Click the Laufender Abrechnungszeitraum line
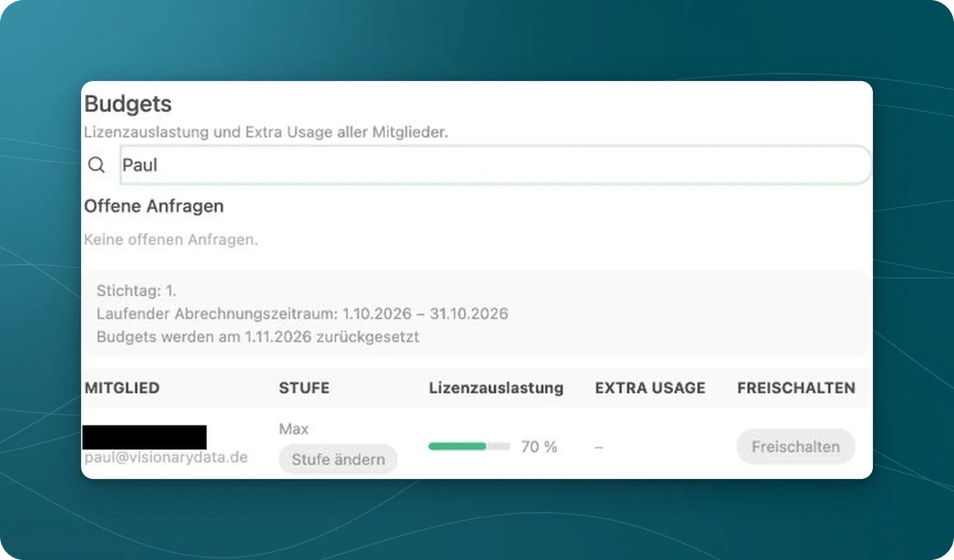Image resolution: width=954 pixels, height=560 pixels. (302, 314)
